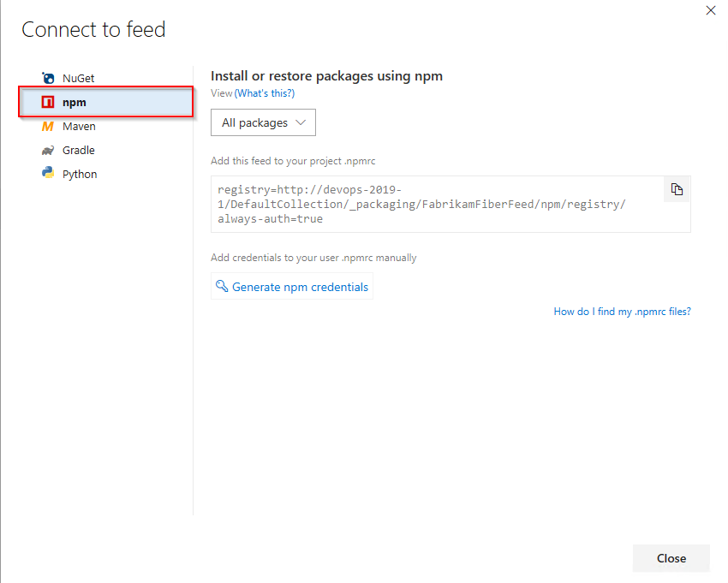Click the key icon beside Generate npm credentials
Screen dimensions: 728x583
click(222, 287)
